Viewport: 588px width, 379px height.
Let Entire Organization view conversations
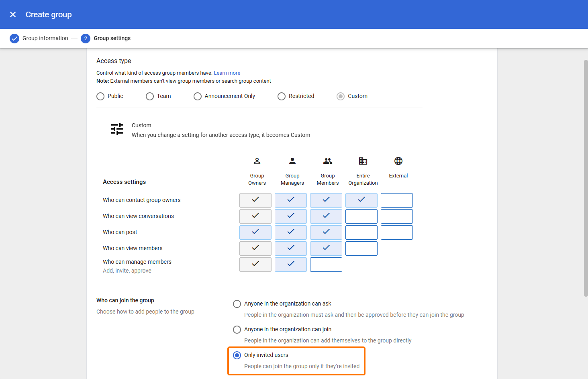[361, 216]
